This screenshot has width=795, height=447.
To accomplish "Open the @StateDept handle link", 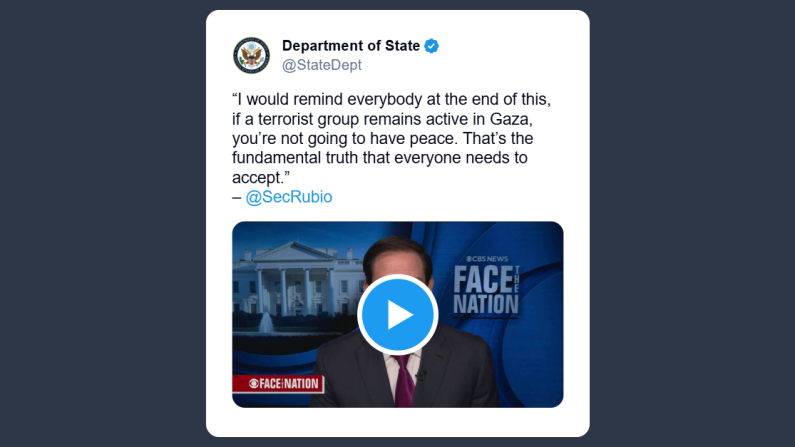I will point(322,65).
